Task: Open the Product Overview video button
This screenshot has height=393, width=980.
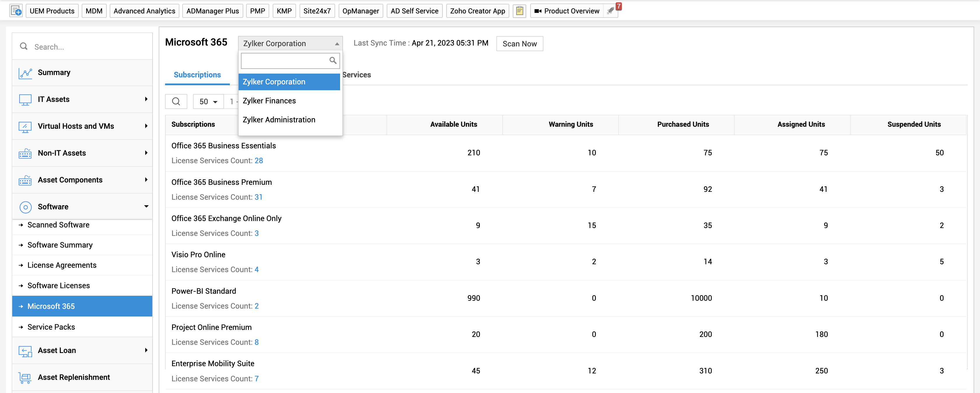Action: point(567,11)
